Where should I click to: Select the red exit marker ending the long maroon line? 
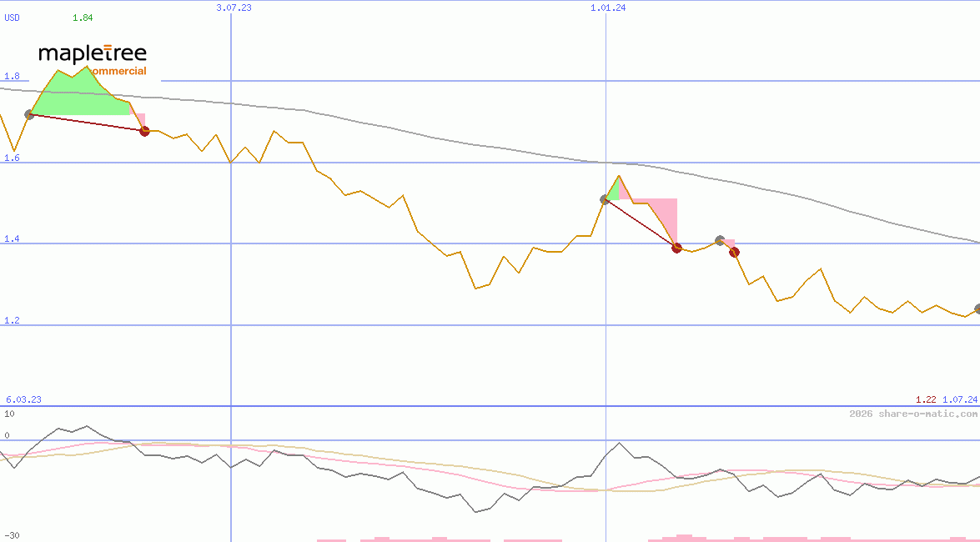pos(677,248)
